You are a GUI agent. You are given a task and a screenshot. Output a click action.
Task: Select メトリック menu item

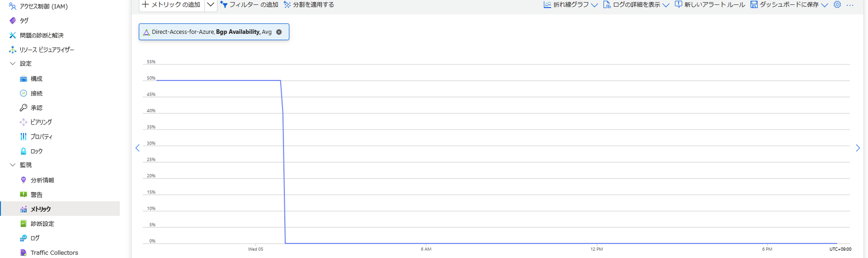60,209
